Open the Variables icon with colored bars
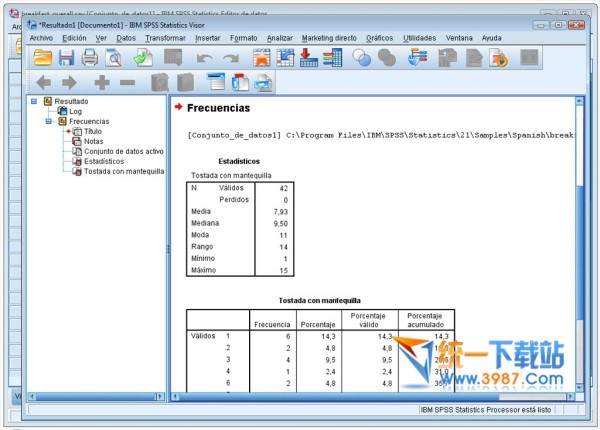Viewport: 600px width, 430px height. point(332,58)
